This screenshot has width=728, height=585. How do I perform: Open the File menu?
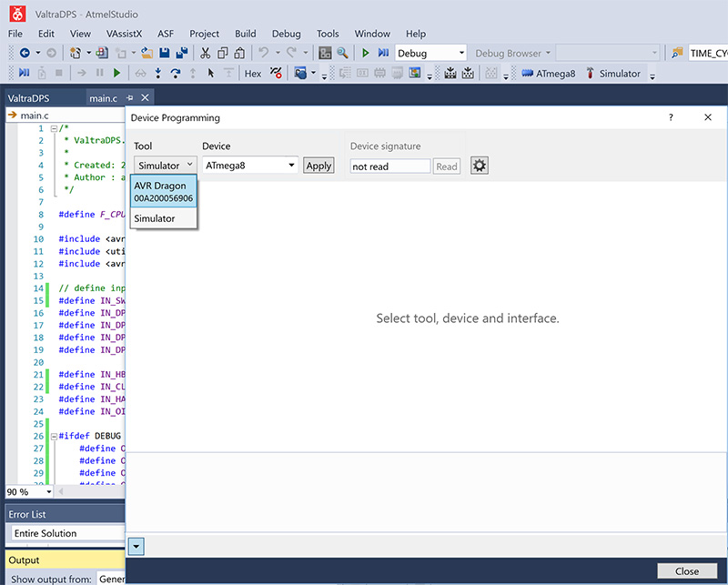click(15, 34)
